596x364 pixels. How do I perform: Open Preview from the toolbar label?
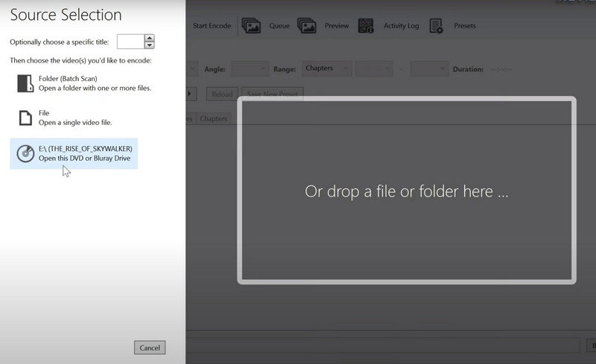point(337,26)
